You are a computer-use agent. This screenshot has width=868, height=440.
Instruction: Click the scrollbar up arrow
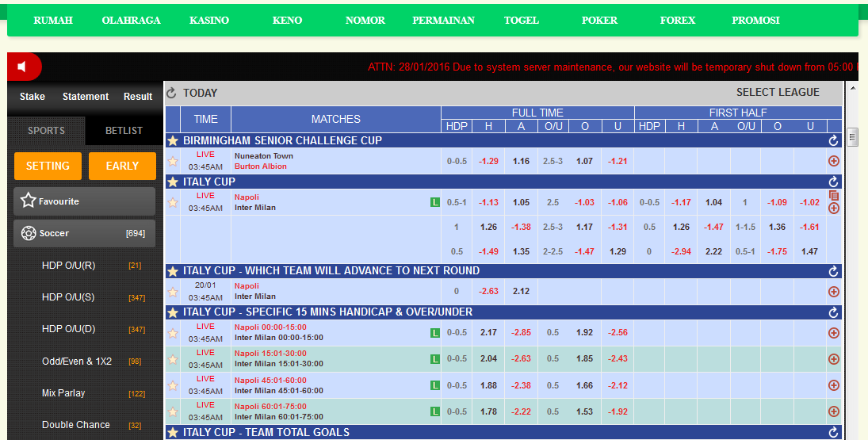tap(852, 89)
